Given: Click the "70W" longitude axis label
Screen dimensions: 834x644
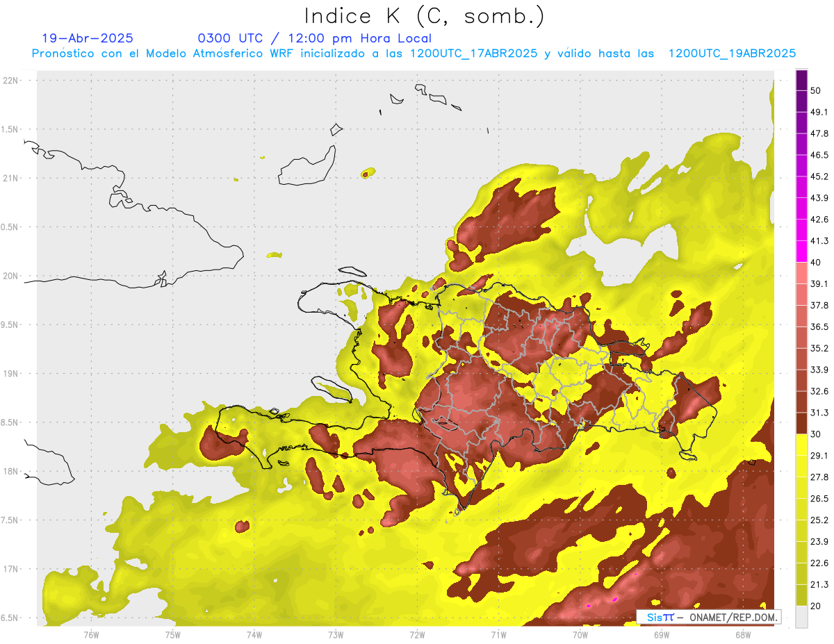Looking at the screenshot, I should 580,634.
